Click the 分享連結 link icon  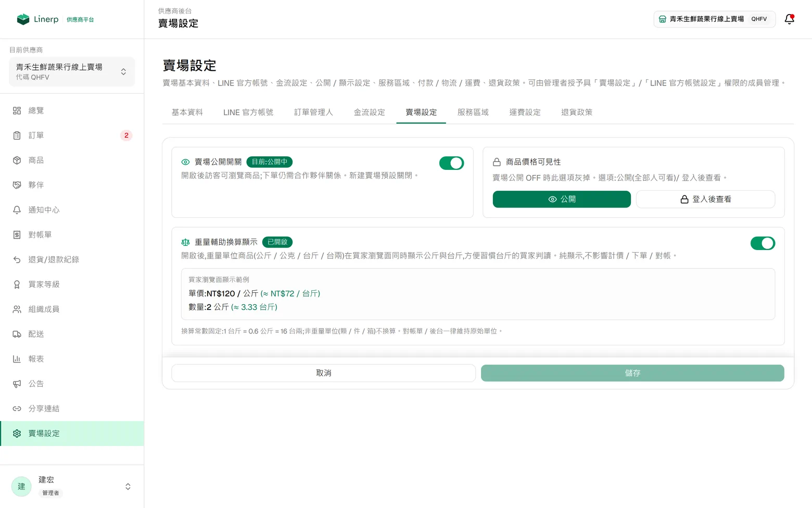17,408
